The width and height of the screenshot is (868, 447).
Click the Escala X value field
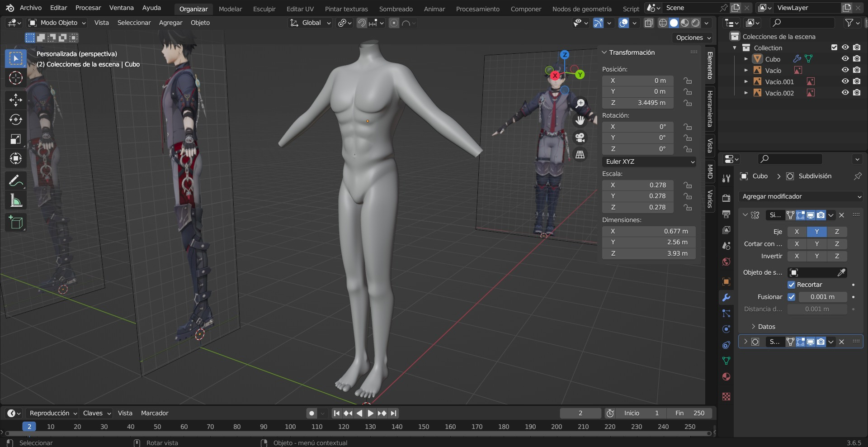[638, 185]
